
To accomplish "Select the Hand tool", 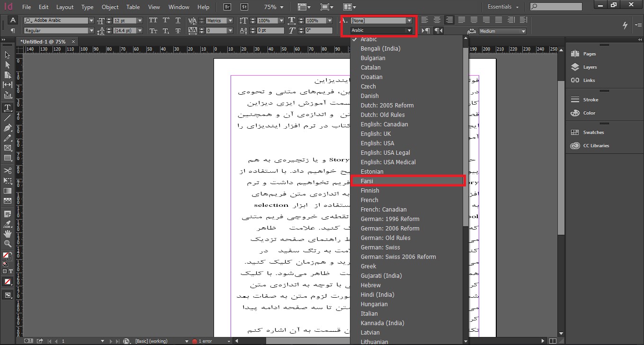I will pyautogui.click(x=8, y=234).
